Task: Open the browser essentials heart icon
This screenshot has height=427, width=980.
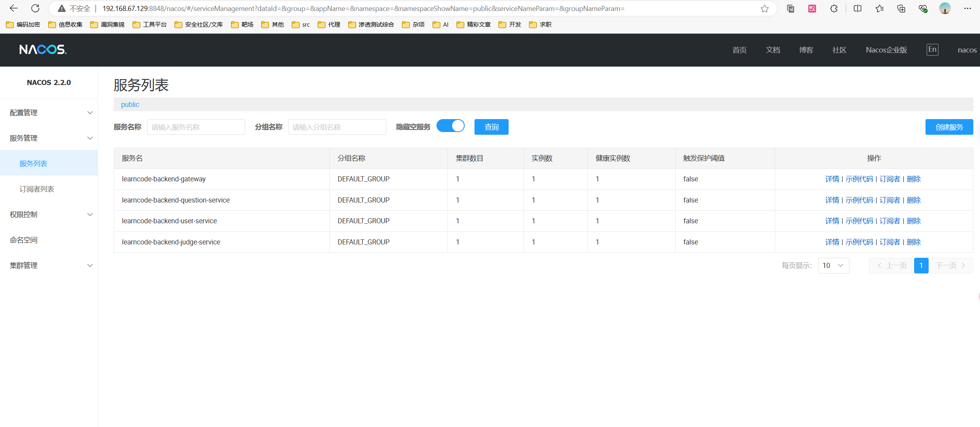Action: click(x=923, y=8)
